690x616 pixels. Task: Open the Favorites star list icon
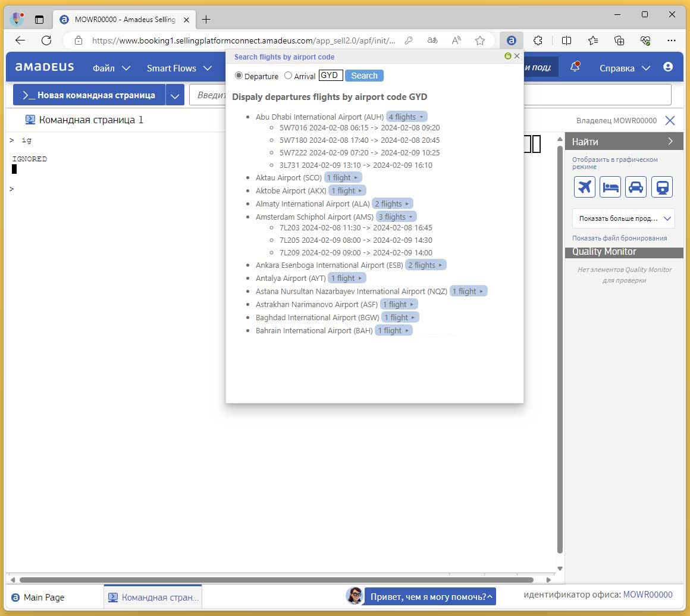point(593,40)
